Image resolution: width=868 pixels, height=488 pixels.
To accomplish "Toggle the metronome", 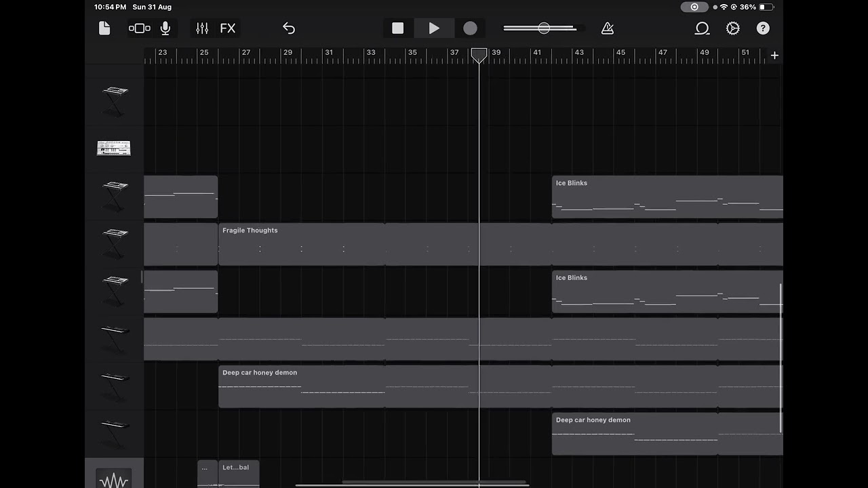I will 608,28.
